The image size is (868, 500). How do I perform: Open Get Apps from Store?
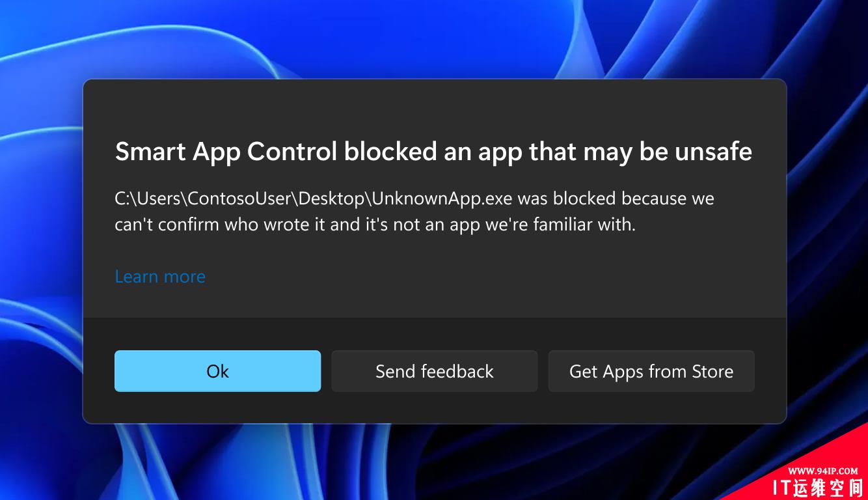tap(651, 371)
